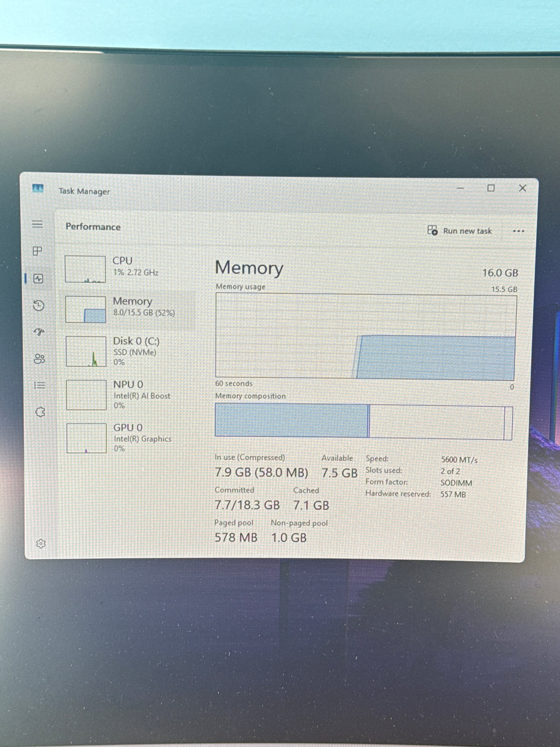Click the In use value 7.9 GB (58.0 MB)

[261, 473]
